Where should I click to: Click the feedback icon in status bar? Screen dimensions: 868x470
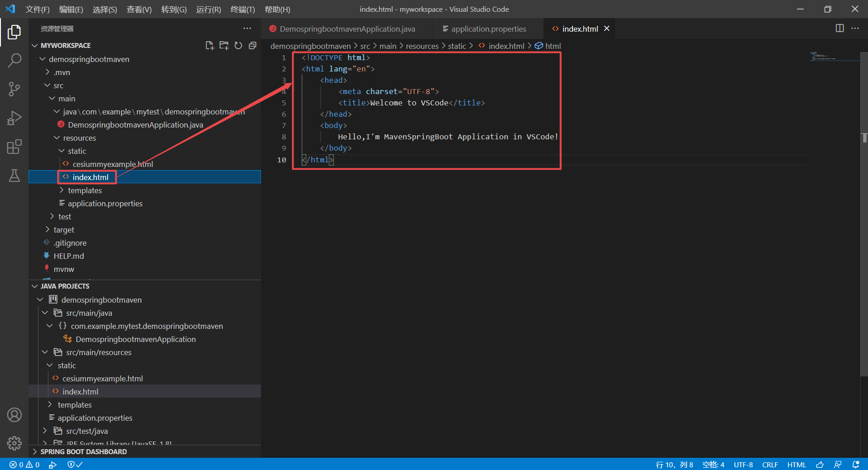pyautogui.click(x=838, y=465)
